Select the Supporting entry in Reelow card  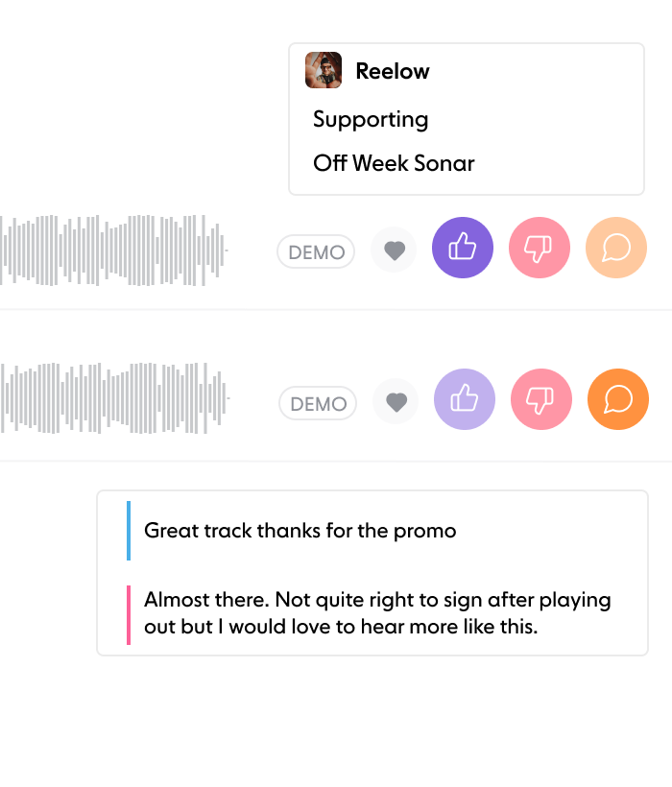[x=371, y=120]
